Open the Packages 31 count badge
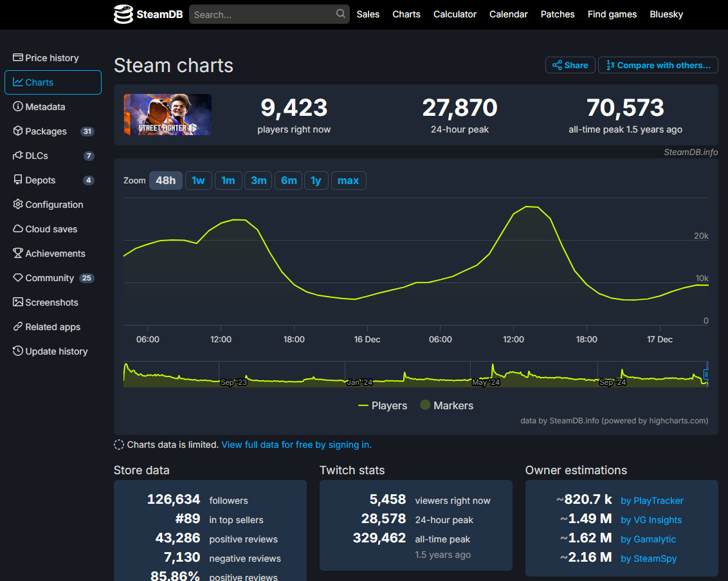 pos(87,131)
